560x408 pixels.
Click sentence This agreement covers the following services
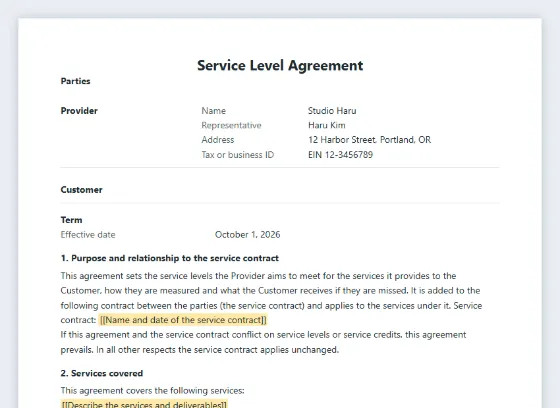tap(152, 390)
